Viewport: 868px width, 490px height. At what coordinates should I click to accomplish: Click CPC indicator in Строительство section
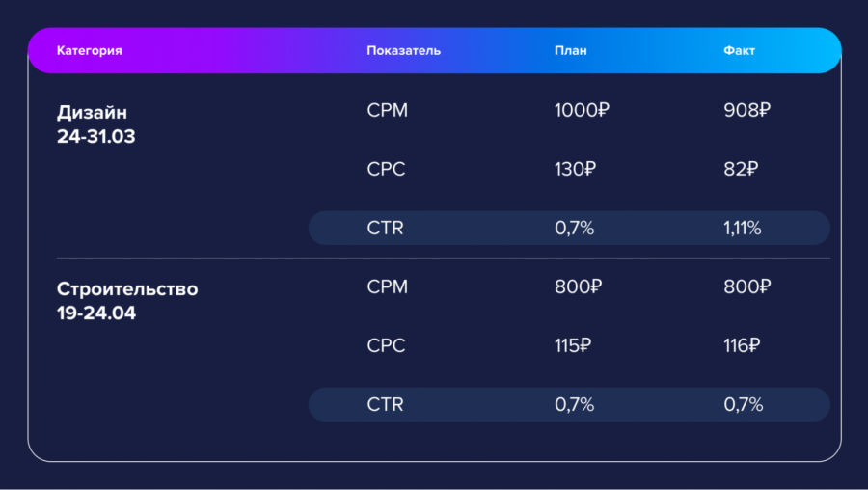[x=386, y=345]
